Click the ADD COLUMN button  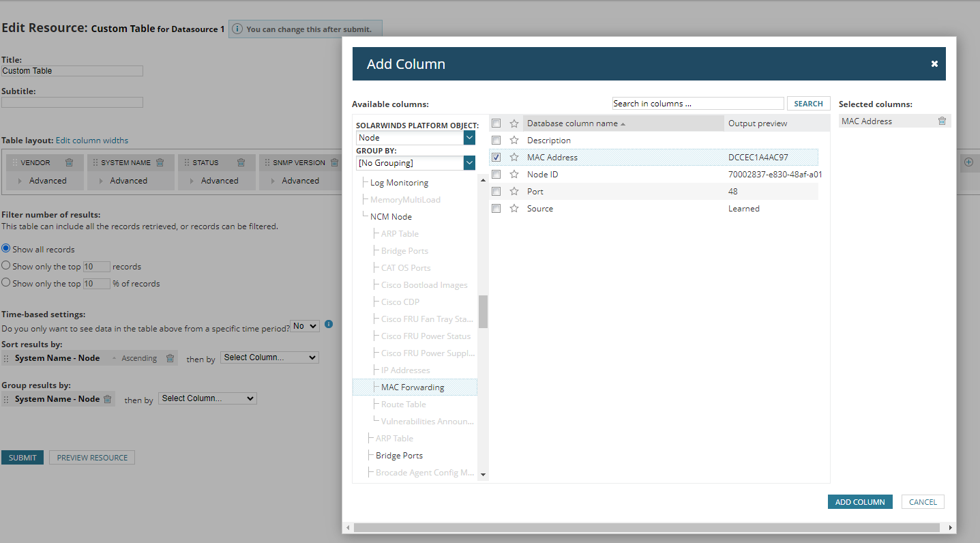[860, 502]
